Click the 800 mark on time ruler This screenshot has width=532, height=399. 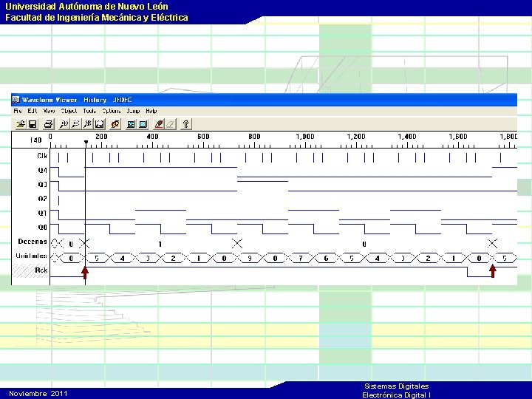(x=254, y=137)
